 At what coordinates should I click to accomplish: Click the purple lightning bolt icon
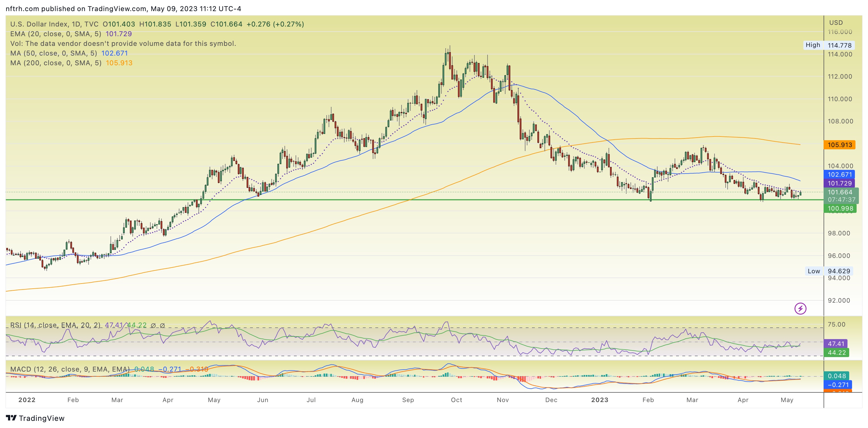click(x=800, y=308)
